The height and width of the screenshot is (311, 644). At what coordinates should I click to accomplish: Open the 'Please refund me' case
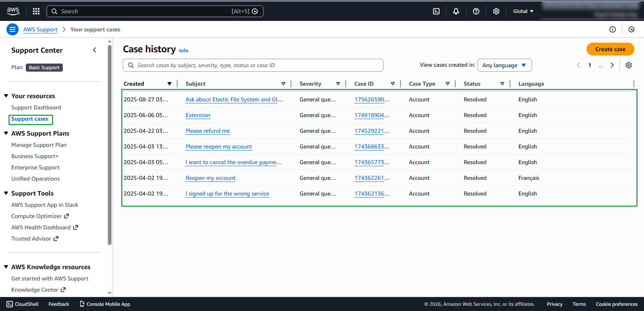point(208,131)
